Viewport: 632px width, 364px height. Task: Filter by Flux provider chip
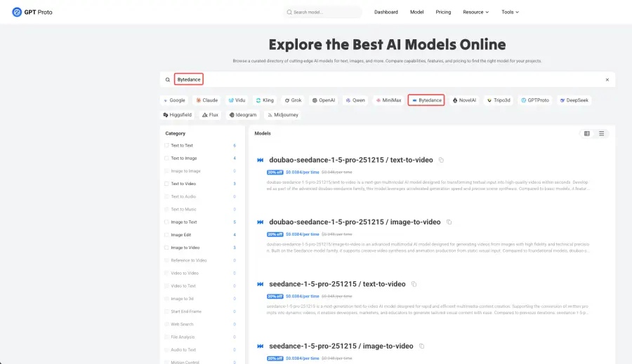tap(210, 115)
